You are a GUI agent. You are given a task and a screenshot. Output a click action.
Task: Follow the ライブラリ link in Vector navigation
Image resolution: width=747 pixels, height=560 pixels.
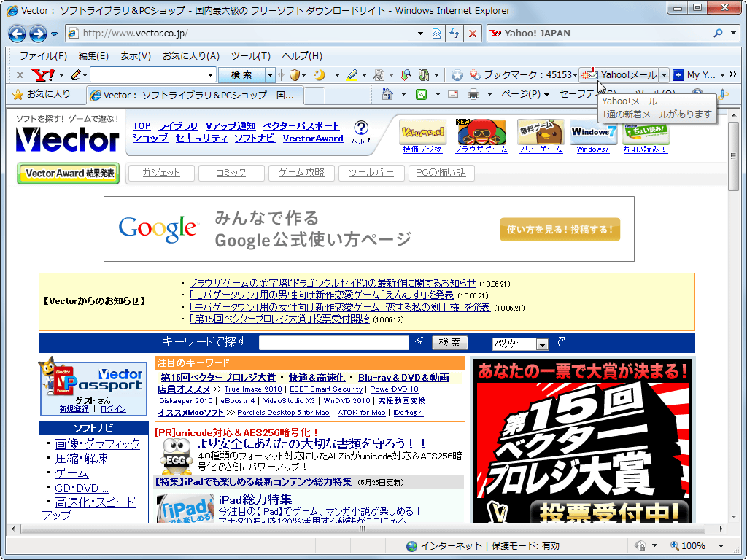(x=178, y=126)
